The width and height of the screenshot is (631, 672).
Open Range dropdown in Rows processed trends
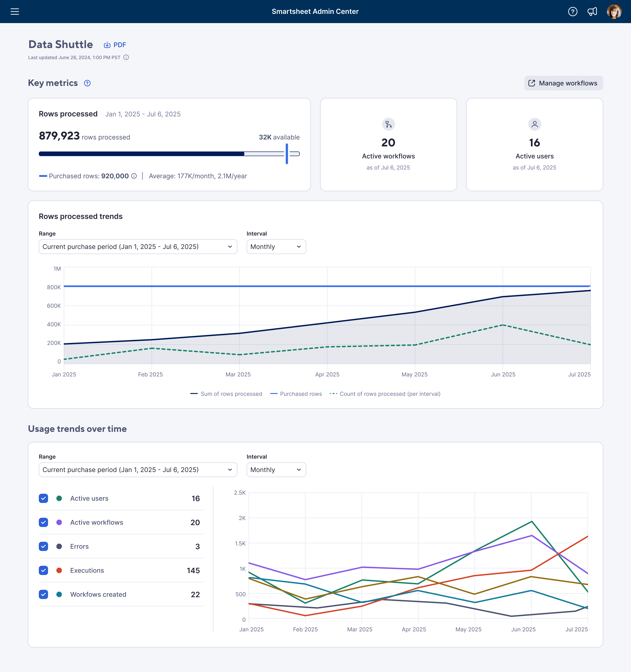138,247
